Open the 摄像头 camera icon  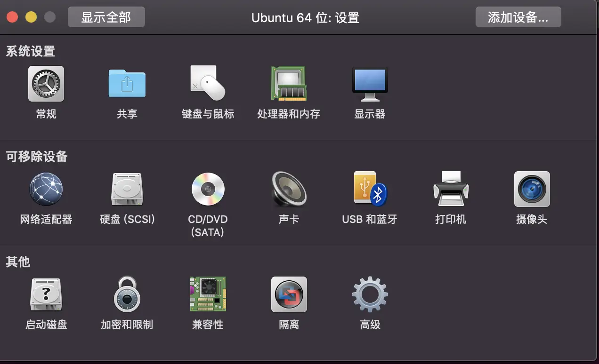click(532, 189)
